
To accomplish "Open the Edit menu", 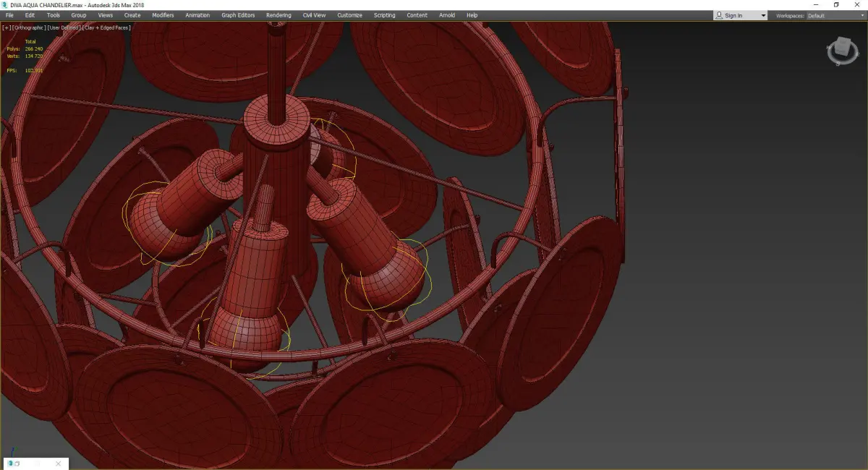I will pos(30,15).
